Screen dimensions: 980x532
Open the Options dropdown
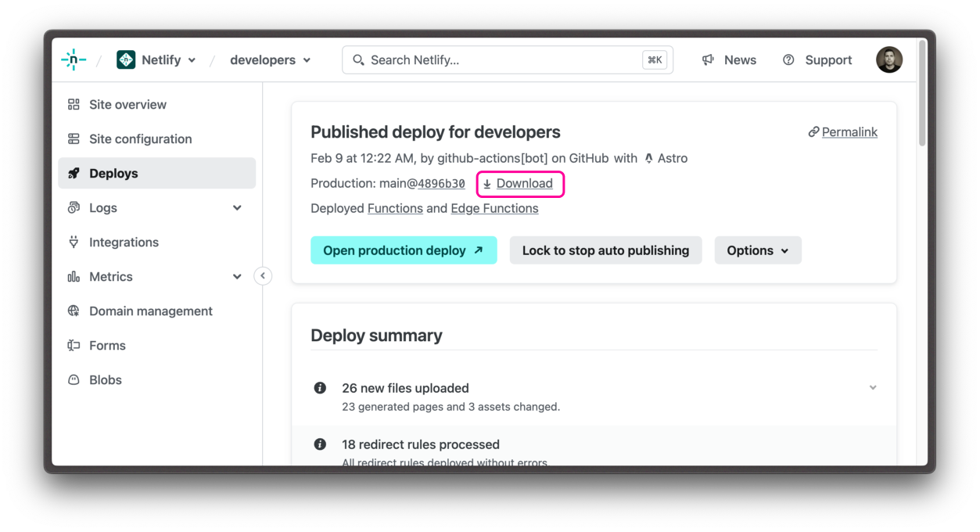click(758, 250)
